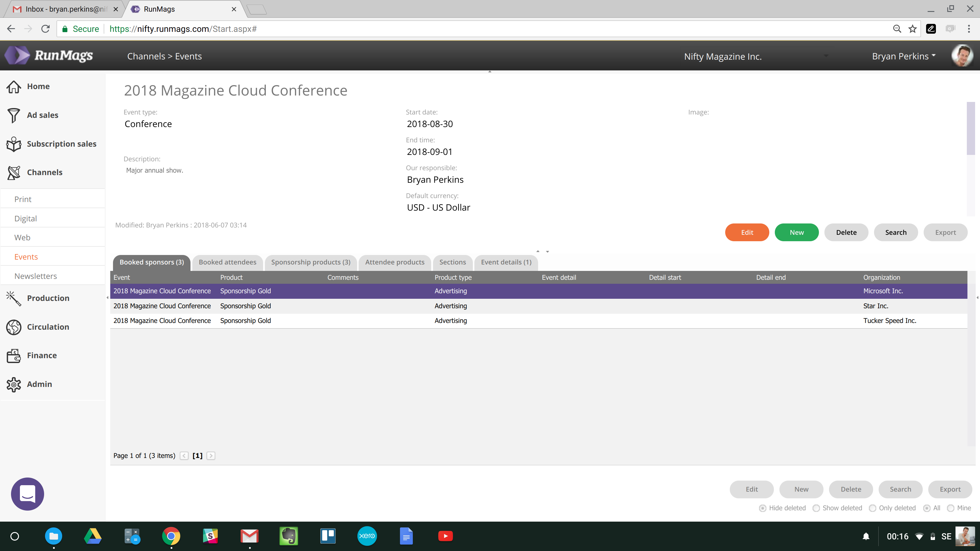Click the orange Edit button
The width and height of the screenshot is (980, 551).
[747, 232]
